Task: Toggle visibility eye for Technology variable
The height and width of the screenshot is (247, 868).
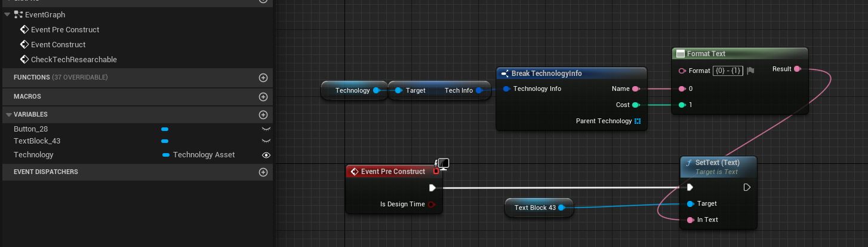Action: (x=266, y=155)
